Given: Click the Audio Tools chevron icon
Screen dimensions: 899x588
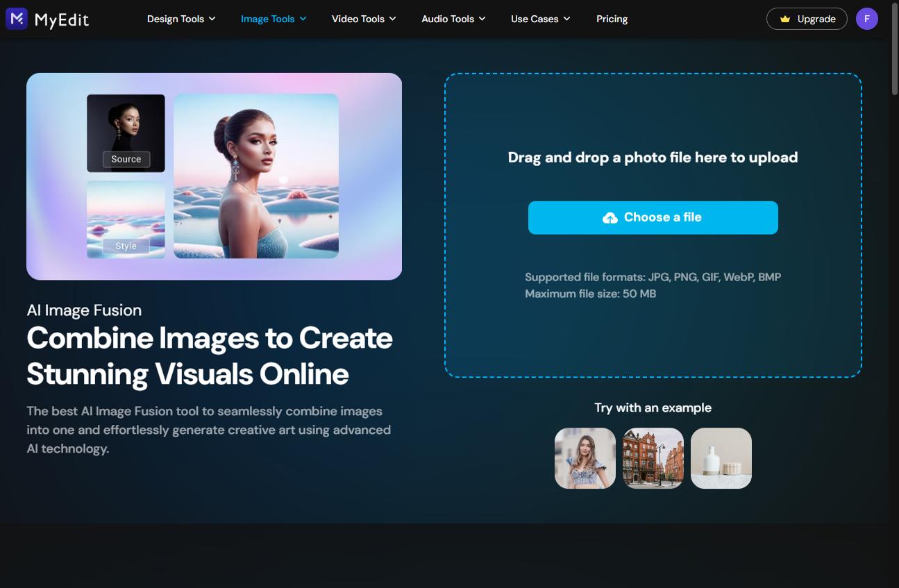Looking at the screenshot, I should [482, 19].
